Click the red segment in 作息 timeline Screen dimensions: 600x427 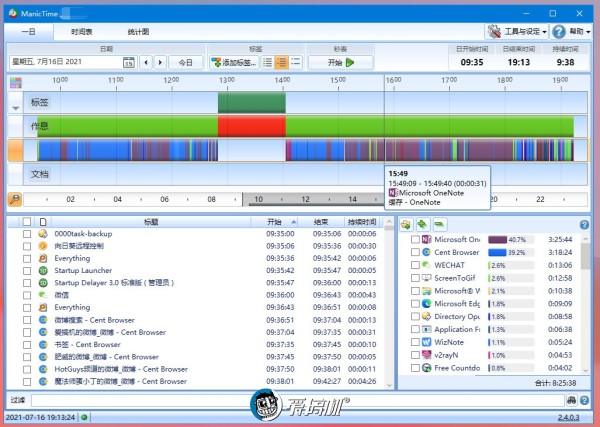point(252,127)
